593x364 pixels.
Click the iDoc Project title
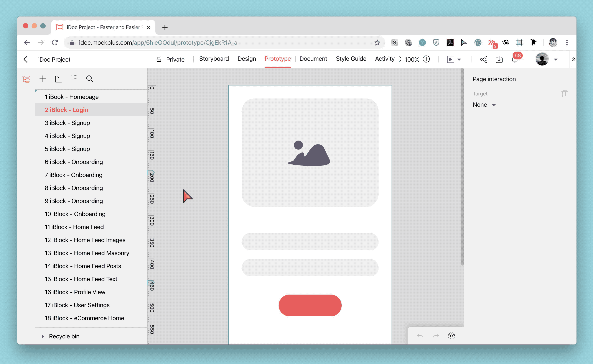[x=54, y=59]
